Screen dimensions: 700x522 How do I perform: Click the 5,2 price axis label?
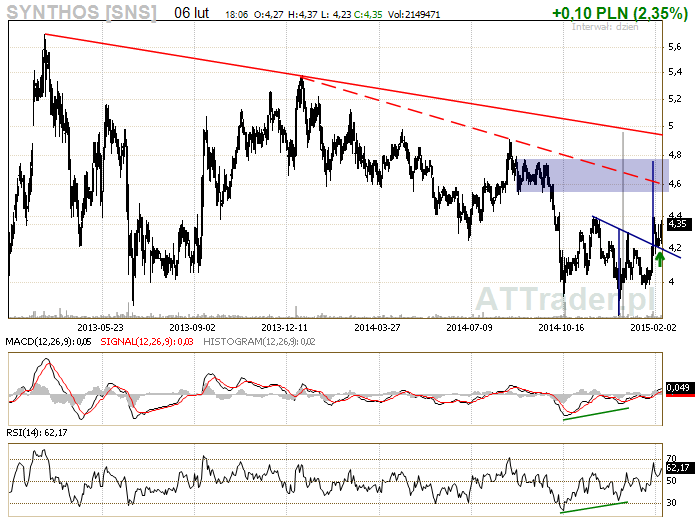(675, 99)
